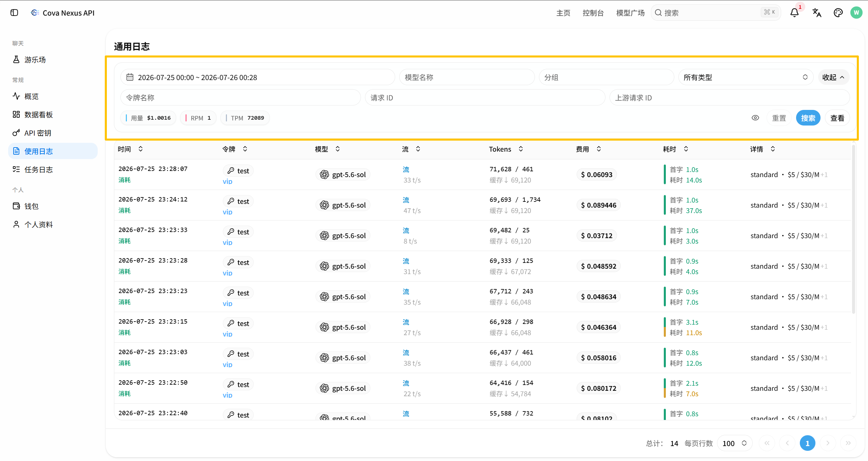Click cost $ 0.058016 tag
Image resolution: width=868 pixels, height=461 pixels.
(599, 358)
